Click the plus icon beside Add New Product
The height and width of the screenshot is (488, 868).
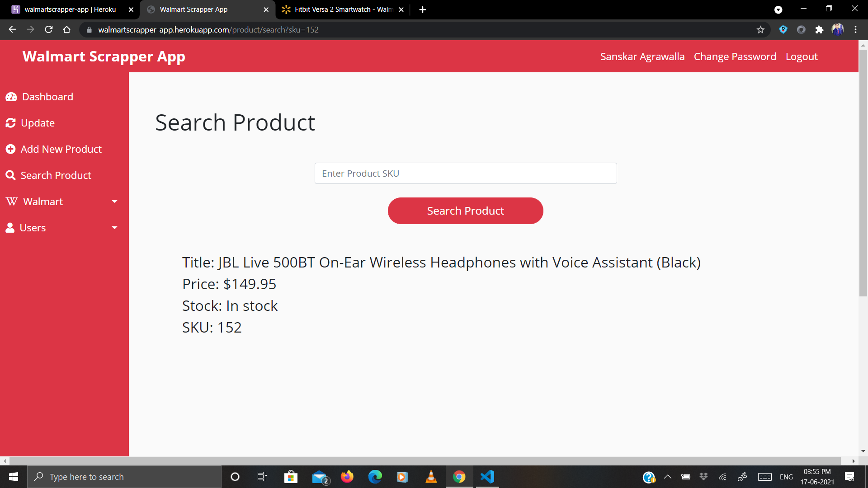coord(11,149)
